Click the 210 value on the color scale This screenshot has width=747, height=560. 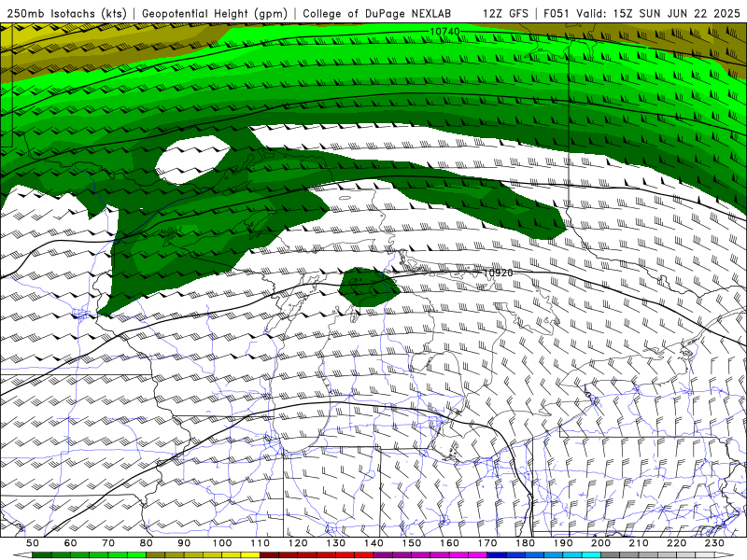point(639,543)
